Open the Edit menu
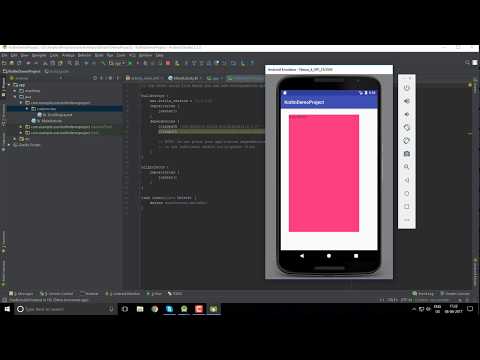Viewport: 480px width, 360px height. [14, 55]
